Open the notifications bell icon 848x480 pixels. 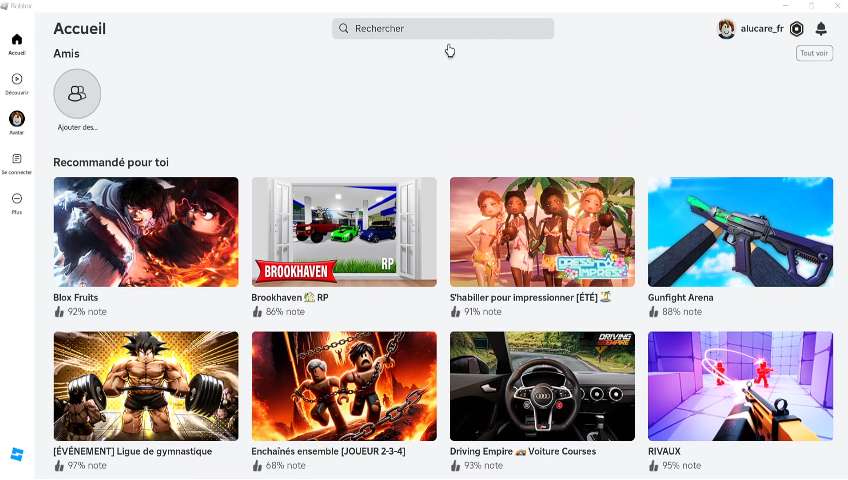[821, 29]
